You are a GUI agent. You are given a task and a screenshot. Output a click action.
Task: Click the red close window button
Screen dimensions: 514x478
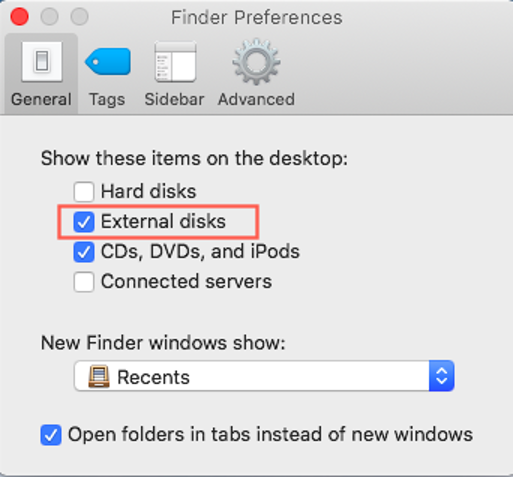click(19, 16)
